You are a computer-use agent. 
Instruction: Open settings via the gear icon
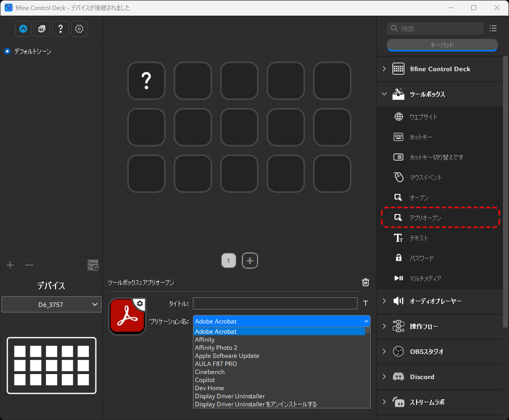click(x=79, y=29)
